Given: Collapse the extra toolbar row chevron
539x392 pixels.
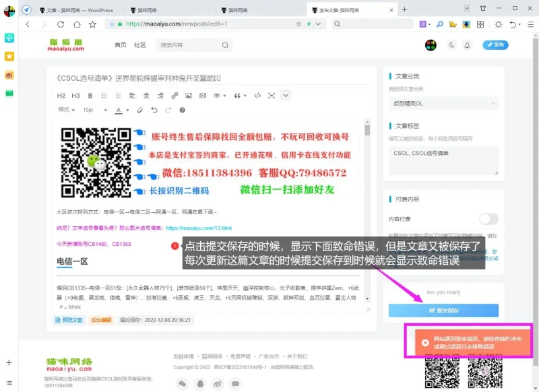Looking at the screenshot, I should coord(286,96).
